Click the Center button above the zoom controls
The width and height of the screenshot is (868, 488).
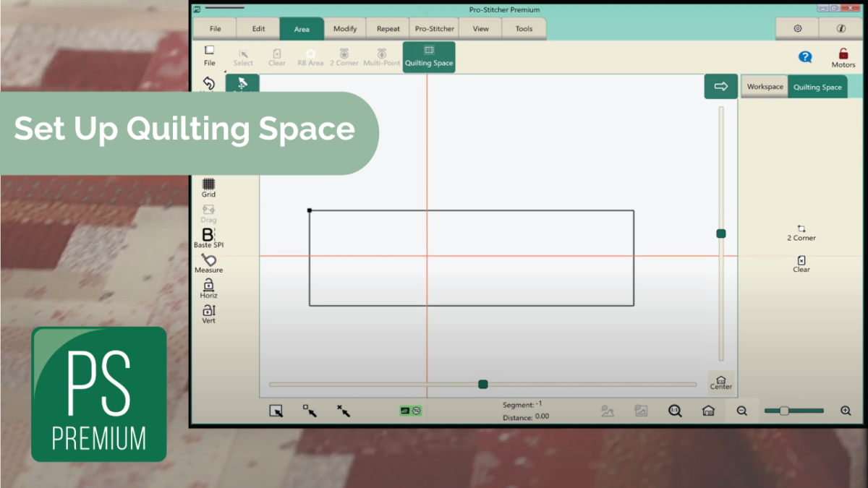[x=720, y=382]
